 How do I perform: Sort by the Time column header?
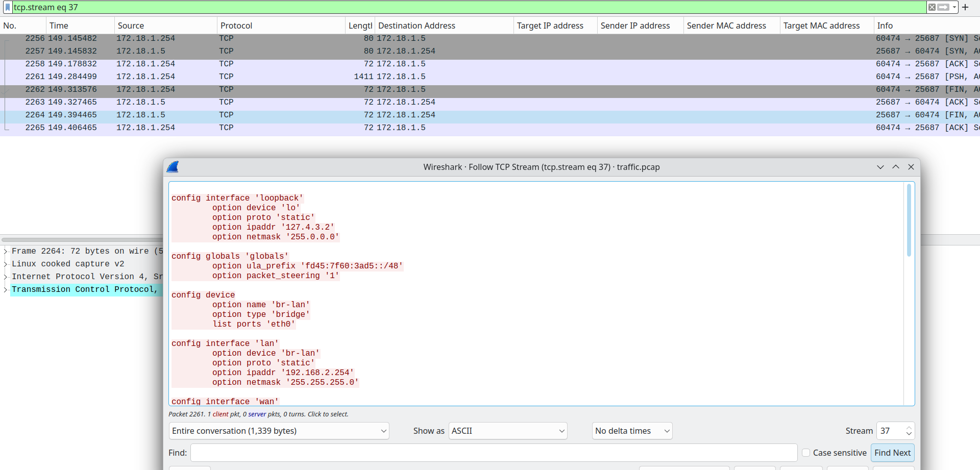pos(80,26)
